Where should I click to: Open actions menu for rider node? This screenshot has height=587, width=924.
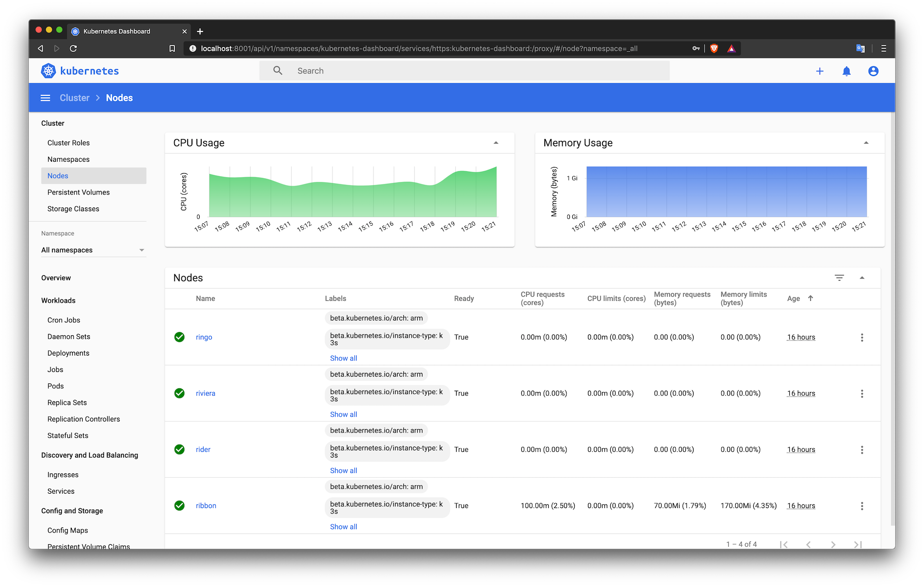(862, 450)
